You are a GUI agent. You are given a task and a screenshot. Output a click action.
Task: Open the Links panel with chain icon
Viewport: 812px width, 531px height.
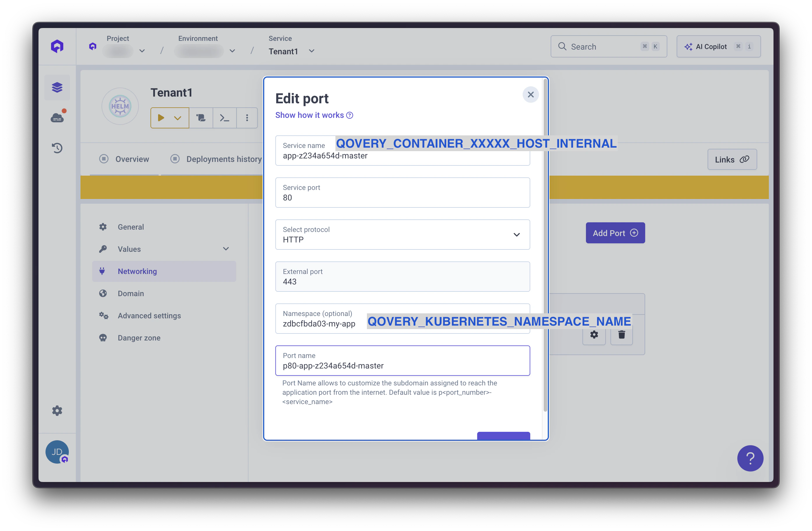point(732,159)
